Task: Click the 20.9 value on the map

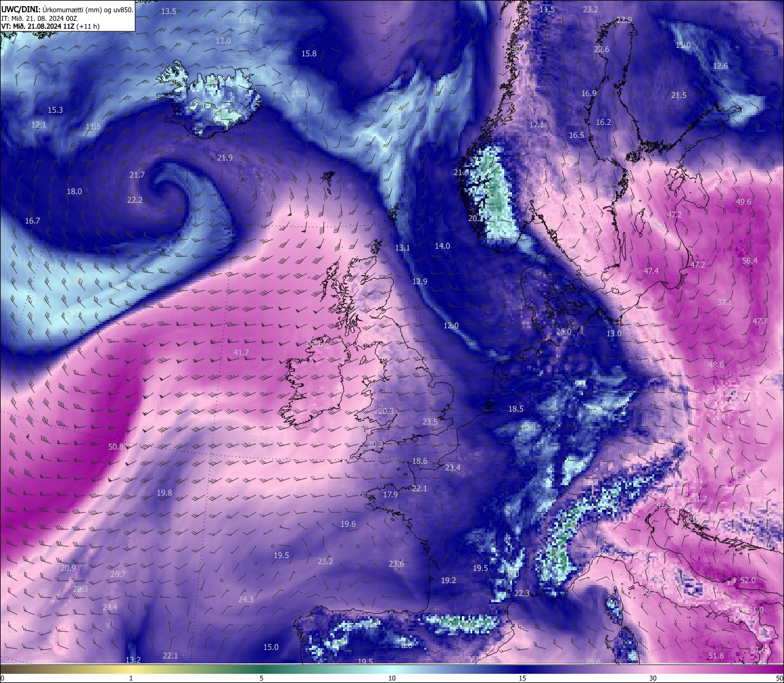Action: pyautogui.click(x=68, y=568)
